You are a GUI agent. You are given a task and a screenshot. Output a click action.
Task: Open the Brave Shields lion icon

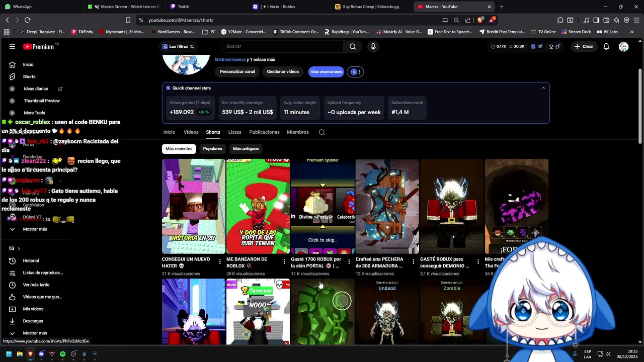pyautogui.click(x=480, y=20)
